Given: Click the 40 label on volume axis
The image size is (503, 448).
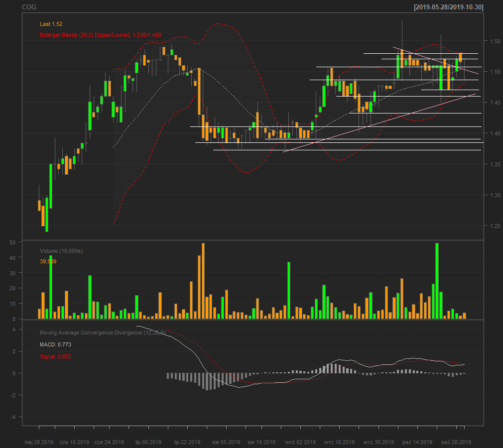Looking at the screenshot, I should pos(12,257).
